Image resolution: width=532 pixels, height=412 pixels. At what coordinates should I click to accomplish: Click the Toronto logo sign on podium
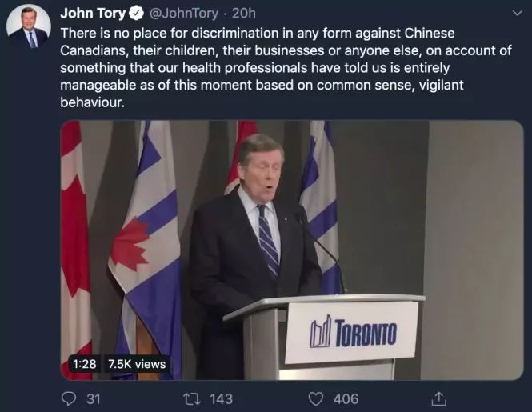pos(351,332)
